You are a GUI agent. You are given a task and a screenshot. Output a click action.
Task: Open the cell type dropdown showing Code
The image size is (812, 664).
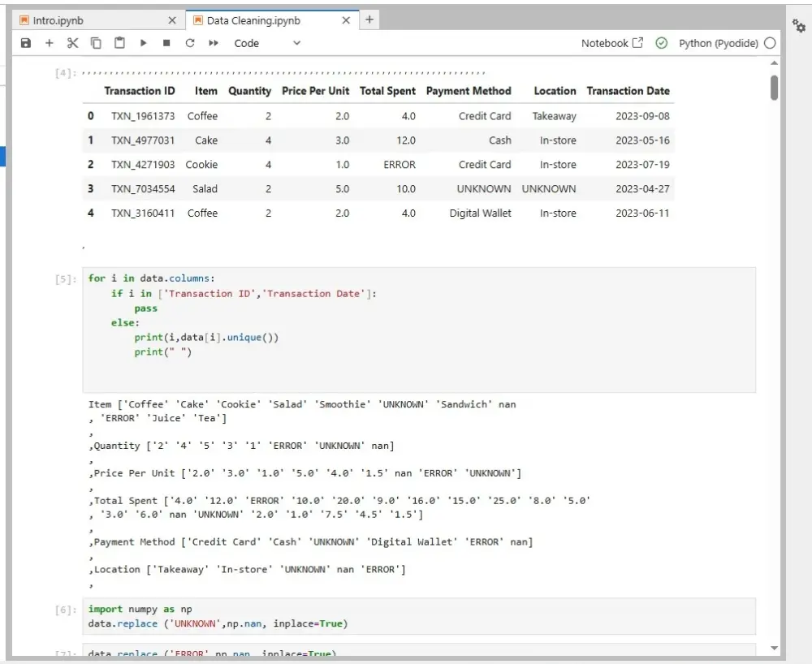[x=267, y=43]
